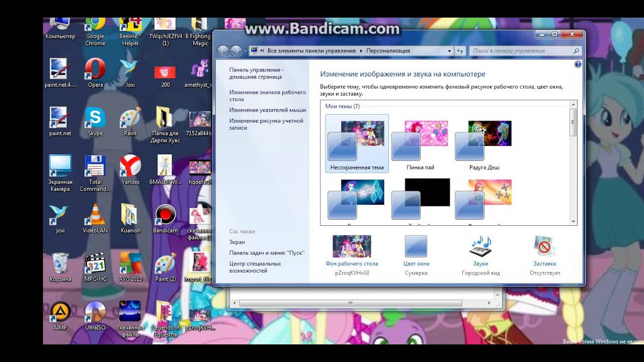The height and width of the screenshot is (362, 644).
Task: Select the black wallpaper theme
Action: click(420, 199)
